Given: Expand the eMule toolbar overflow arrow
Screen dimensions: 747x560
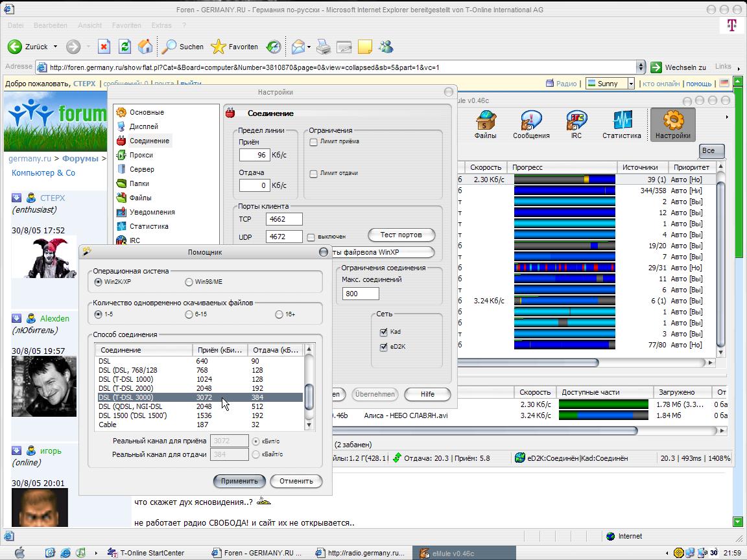Looking at the screenshot, I should (x=727, y=117).
